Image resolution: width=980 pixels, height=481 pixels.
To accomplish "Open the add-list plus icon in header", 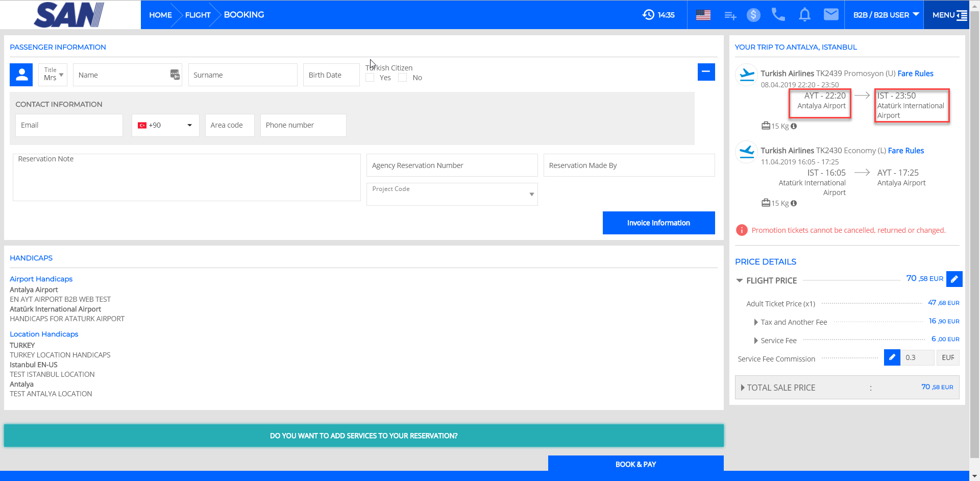I will click(x=730, y=16).
